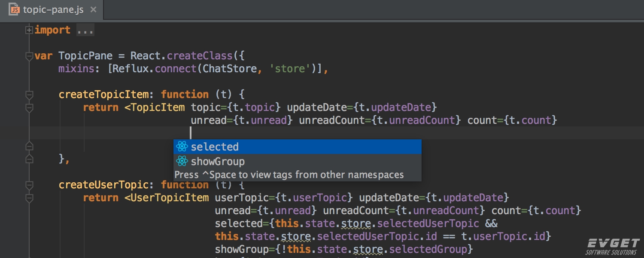Click the 'createClass' method call
The image size is (644, 258).
[200, 56]
